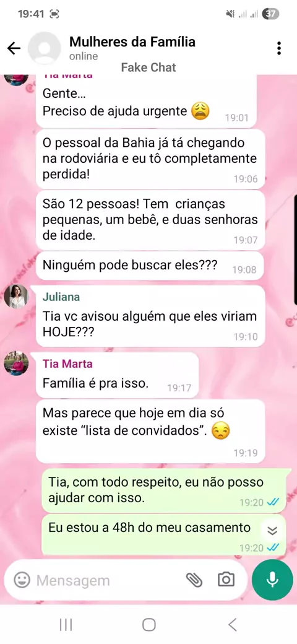Tap Juliana's profile photo
The height and width of the screenshot is (644, 297).
(16, 296)
